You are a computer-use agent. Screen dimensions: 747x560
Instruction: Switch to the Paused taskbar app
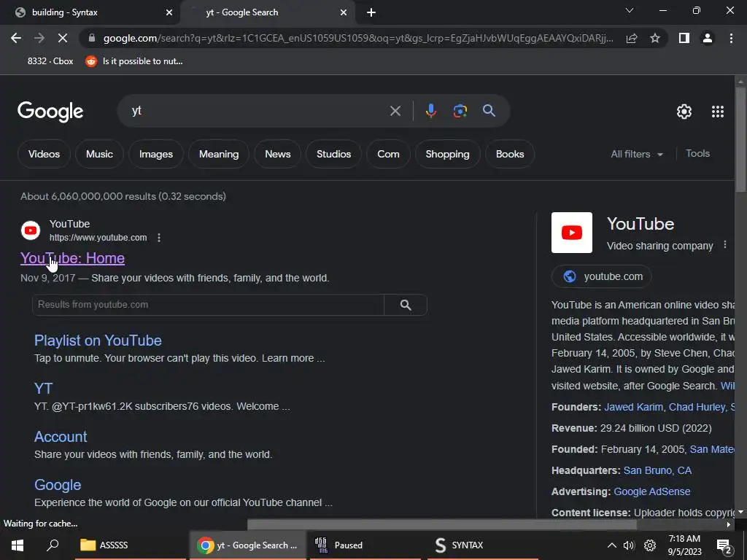coord(365,545)
